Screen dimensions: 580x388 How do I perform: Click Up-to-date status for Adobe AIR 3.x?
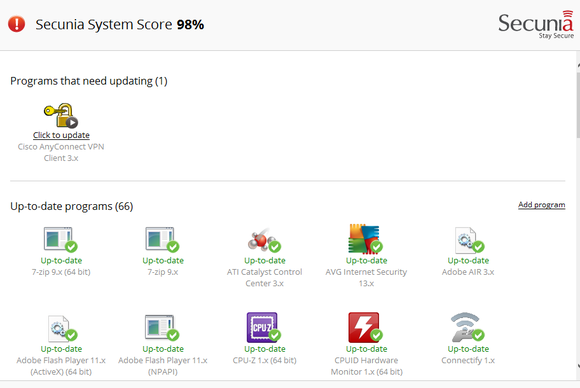(x=468, y=260)
